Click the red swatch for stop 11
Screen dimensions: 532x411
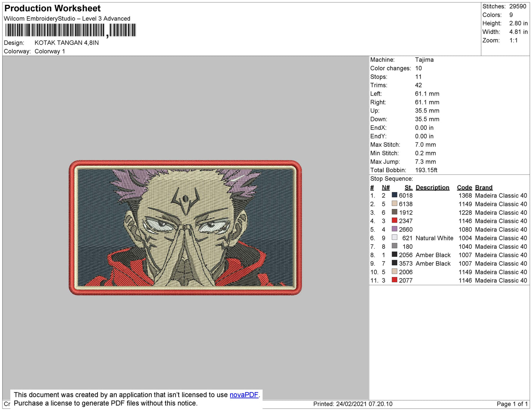pos(394,280)
